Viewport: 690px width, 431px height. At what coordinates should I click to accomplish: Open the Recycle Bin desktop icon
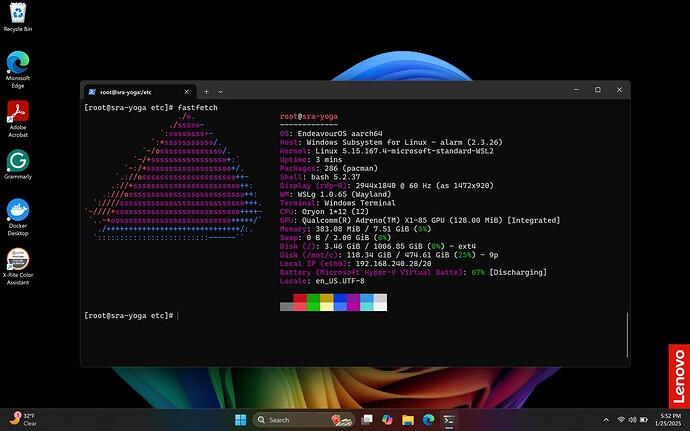tap(18, 17)
